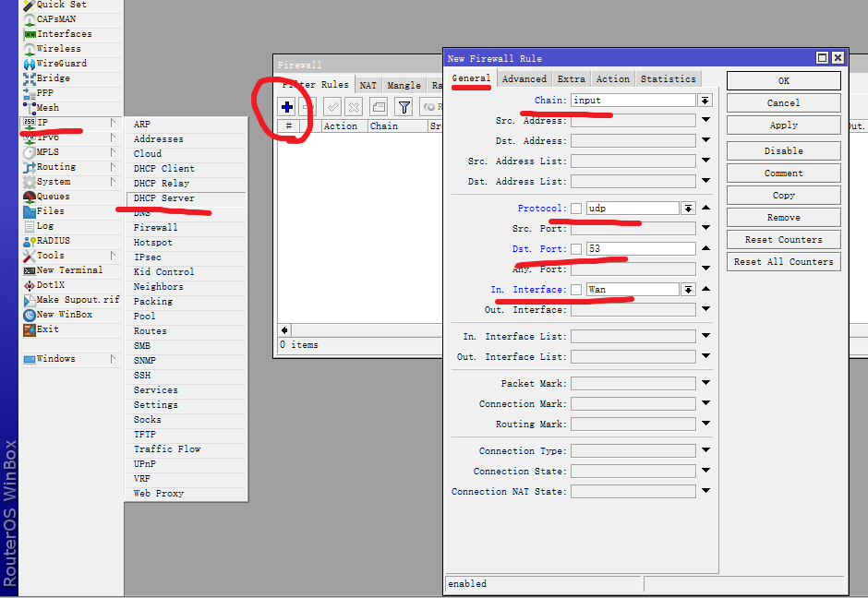The height and width of the screenshot is (598, 868).
Task: Select Firewall in the IP submenu
Action: (187, 228)
